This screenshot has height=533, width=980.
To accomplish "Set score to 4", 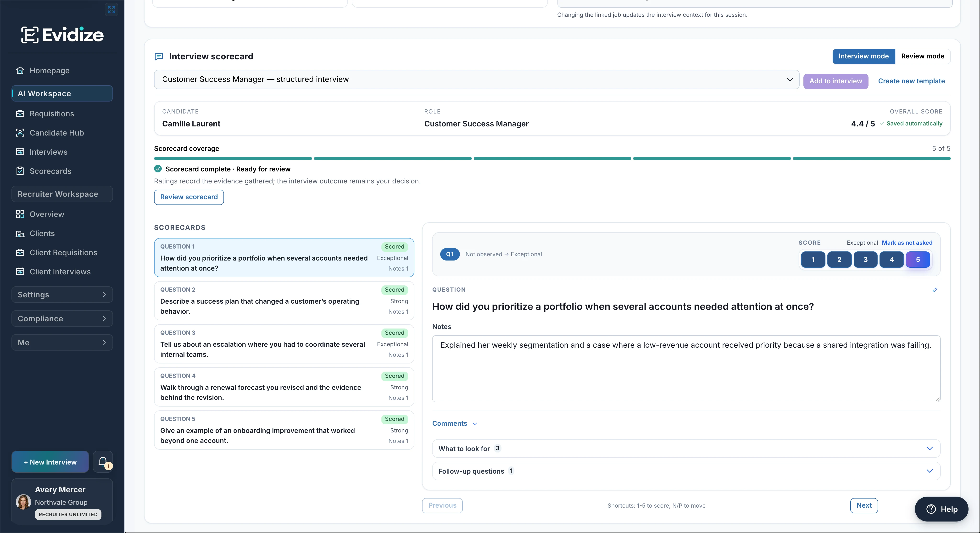I will [x=892, y=260].
